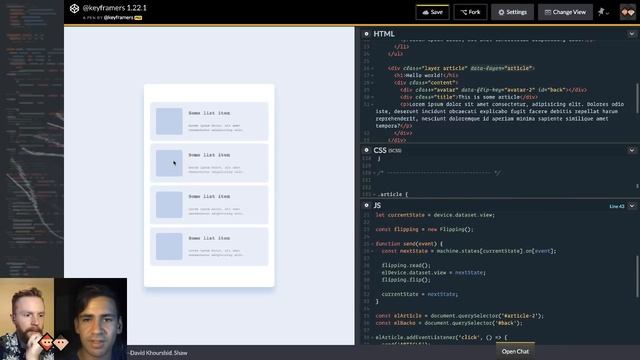
Task: Click the fourth list item avatar square
Action: 169,246
